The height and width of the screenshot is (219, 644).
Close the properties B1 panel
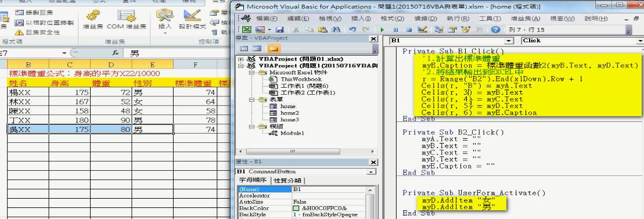point(373,162)
